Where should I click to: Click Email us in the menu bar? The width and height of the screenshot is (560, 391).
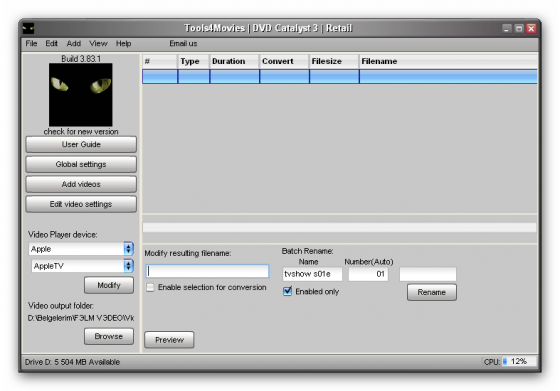(183, 44)
